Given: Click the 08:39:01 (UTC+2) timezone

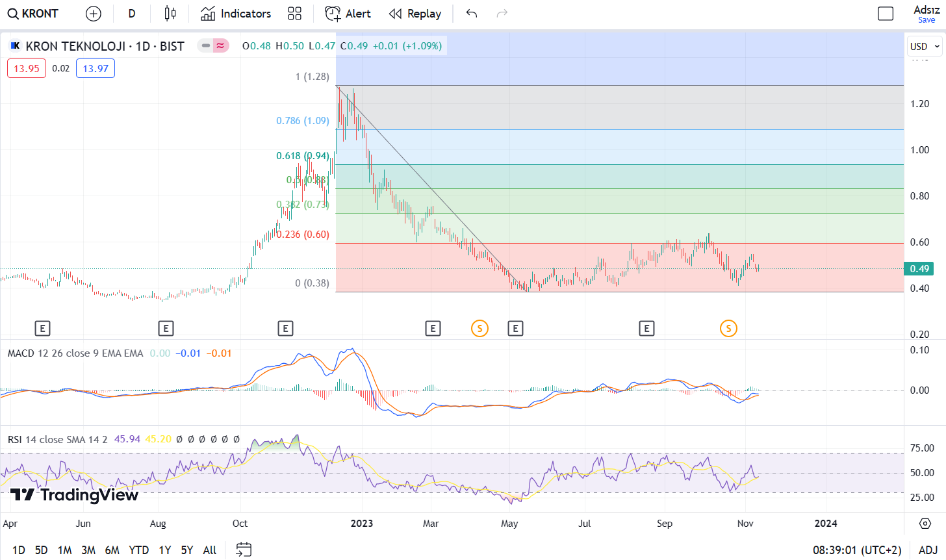Looking at the screenshot, I should (x=857, y=550).
